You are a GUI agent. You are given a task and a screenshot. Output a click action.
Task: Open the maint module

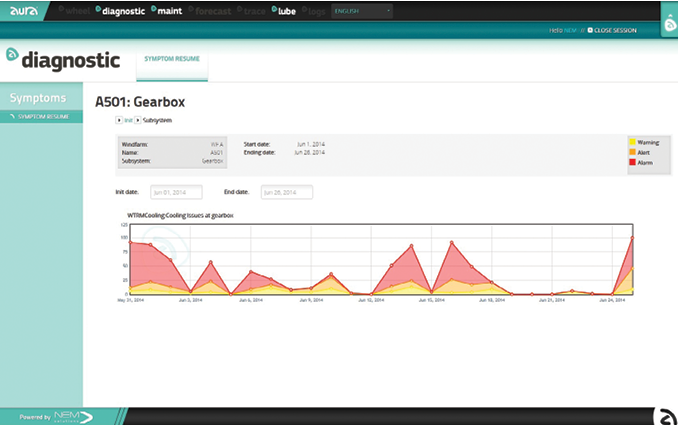click(166, 10)
